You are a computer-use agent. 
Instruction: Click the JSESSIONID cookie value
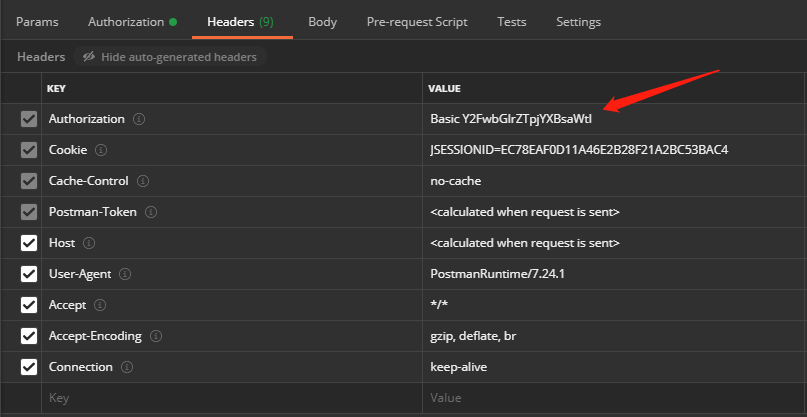[580, 150]
